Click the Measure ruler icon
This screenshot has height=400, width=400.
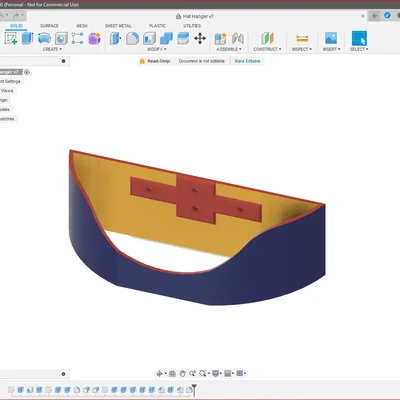click(x=302, y=38)
